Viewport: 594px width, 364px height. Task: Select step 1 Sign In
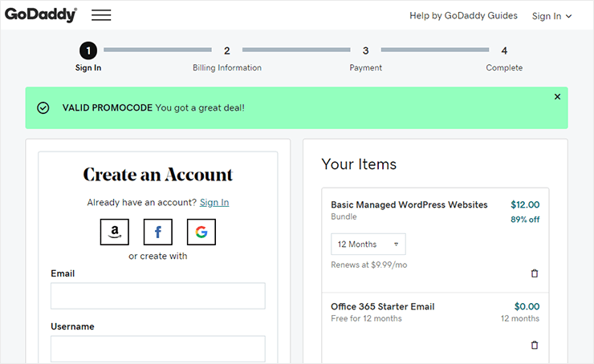(88, 58)
